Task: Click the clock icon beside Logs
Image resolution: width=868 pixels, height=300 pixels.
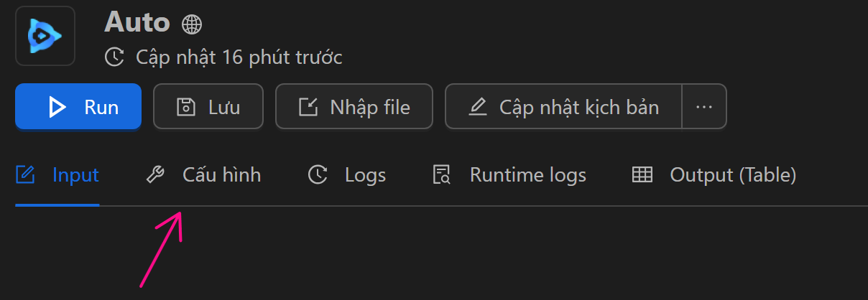Action: pos(318,174)
